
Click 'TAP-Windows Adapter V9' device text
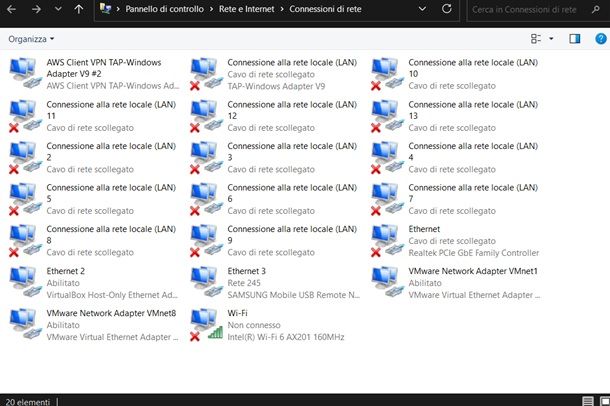click(x=276, y=86)
